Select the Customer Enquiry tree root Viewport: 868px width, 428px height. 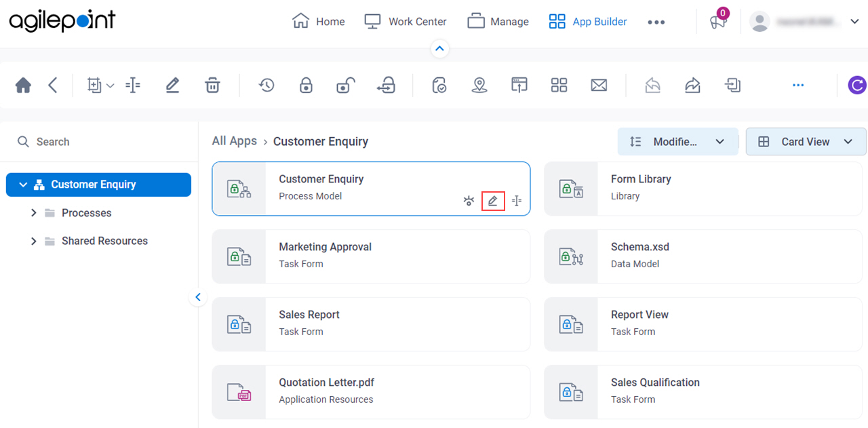(x=99, y=184)
